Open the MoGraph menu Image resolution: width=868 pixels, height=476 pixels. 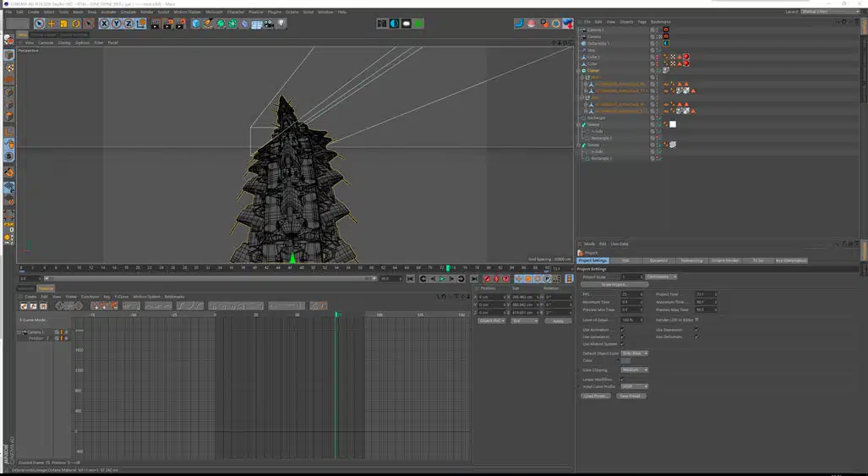pyautogui.click(x=214, y=12)
